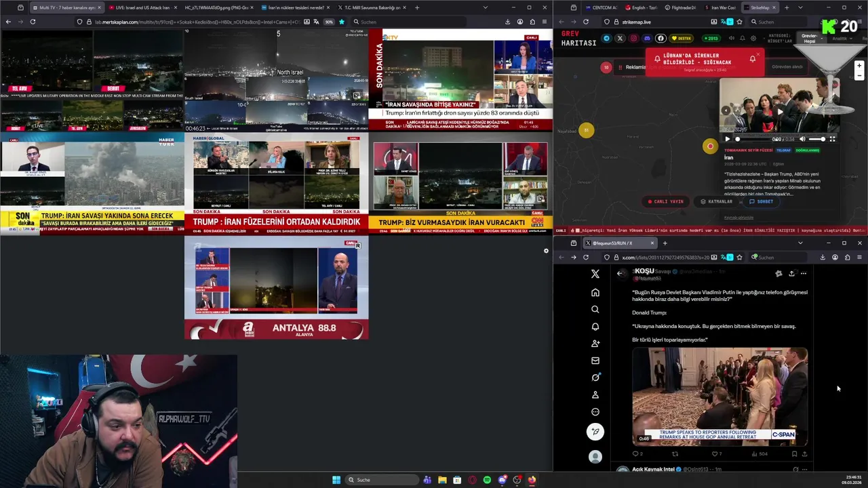Open new tab in strike map browser
868x488 pixels.
[787, 7]
